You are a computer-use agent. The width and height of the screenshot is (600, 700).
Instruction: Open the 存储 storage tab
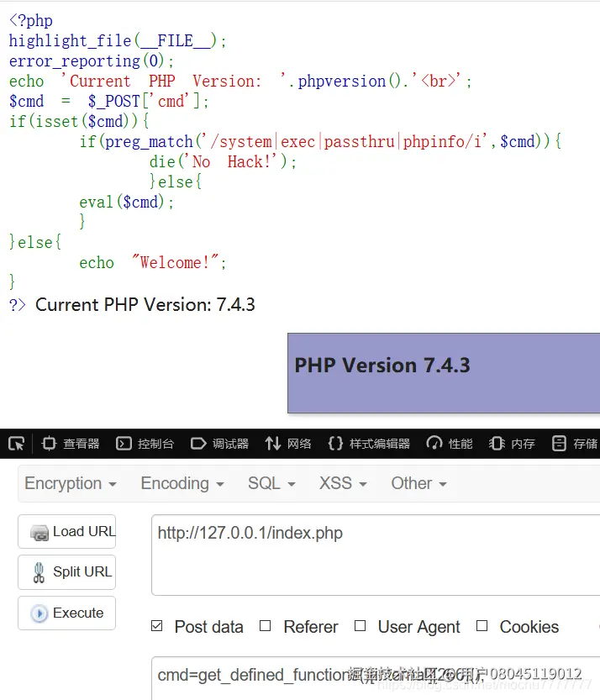[x=575, y=444]
